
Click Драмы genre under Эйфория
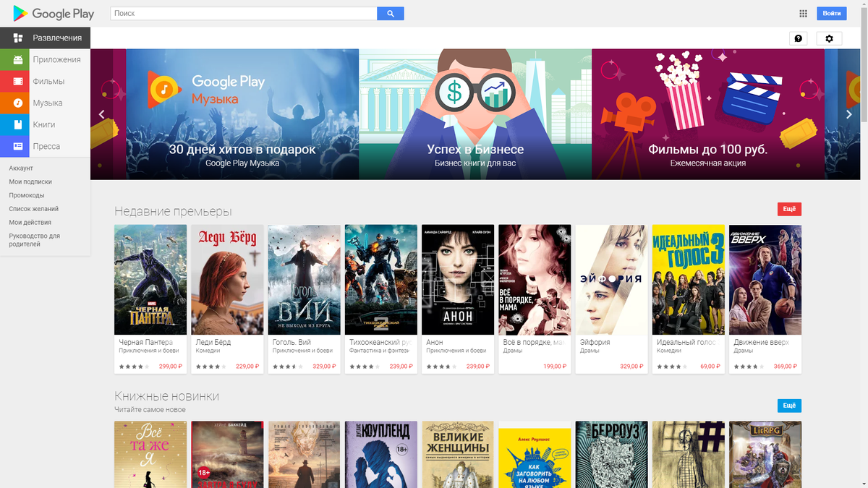point(590,351)
